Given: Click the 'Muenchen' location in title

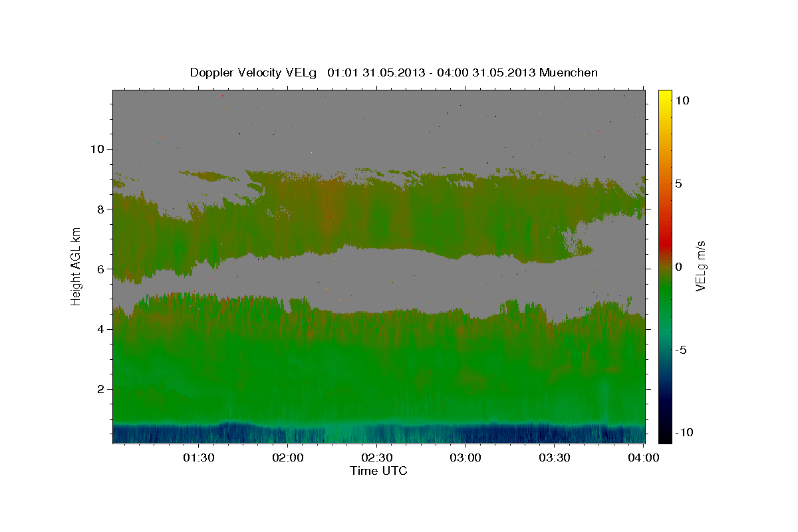Looking at the screenshot, I should [x=569, y=72].
